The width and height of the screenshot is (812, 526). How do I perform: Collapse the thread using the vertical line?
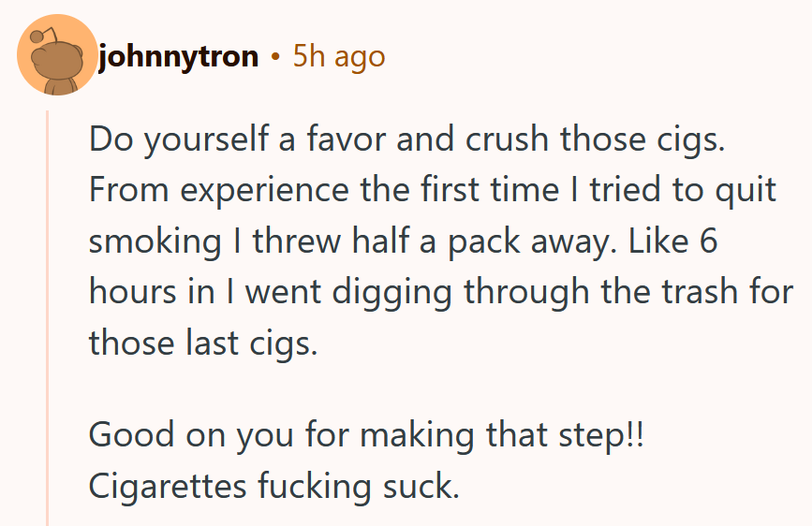pos(47,318)
